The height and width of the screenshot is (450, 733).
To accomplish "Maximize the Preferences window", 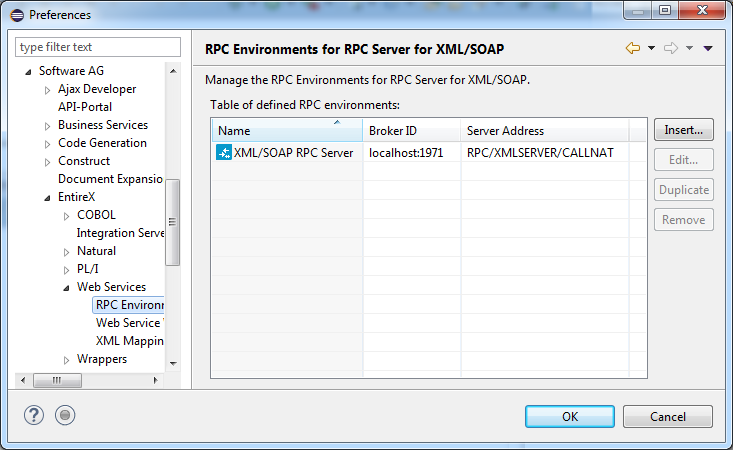I will tap(665, 10).
